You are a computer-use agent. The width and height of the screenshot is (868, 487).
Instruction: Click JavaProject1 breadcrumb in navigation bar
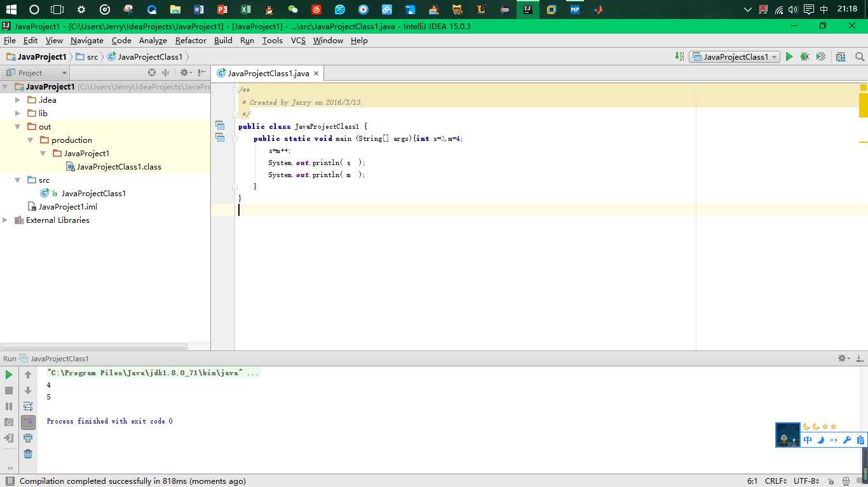[36, 57]
